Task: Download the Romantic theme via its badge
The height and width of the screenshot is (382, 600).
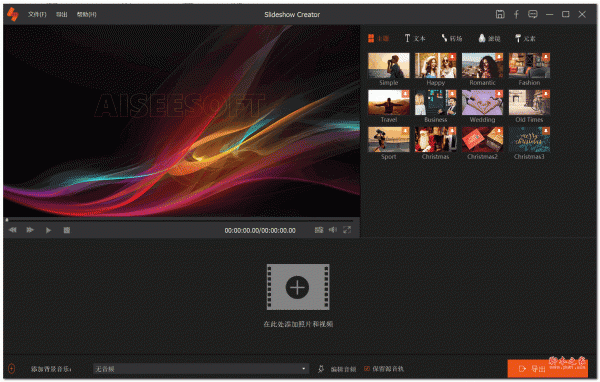Action: (x=499, y=57)
